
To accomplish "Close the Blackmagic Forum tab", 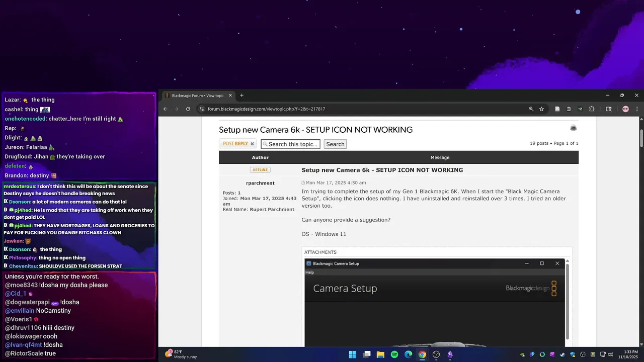I will [x=230, y=96].
